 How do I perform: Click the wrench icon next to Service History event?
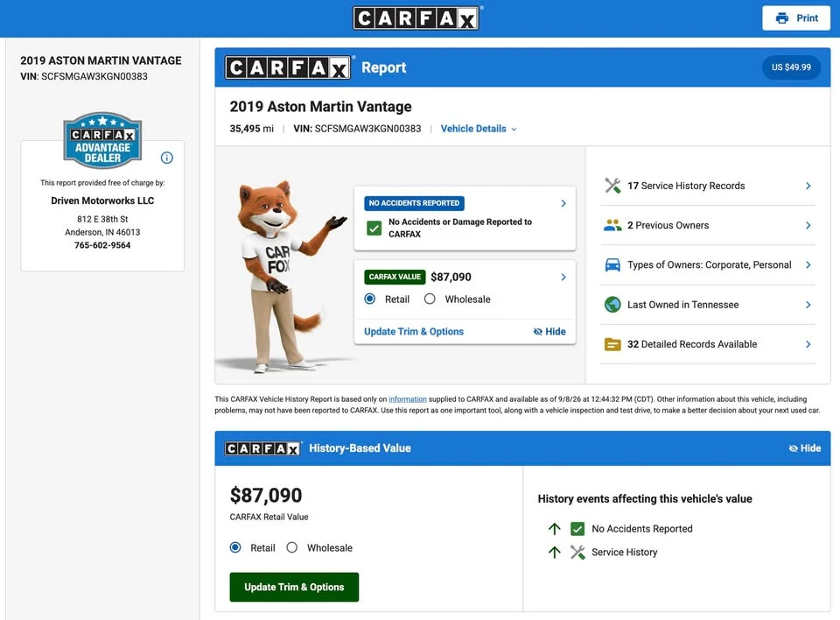pyautogui.click(x=577, y=553)
